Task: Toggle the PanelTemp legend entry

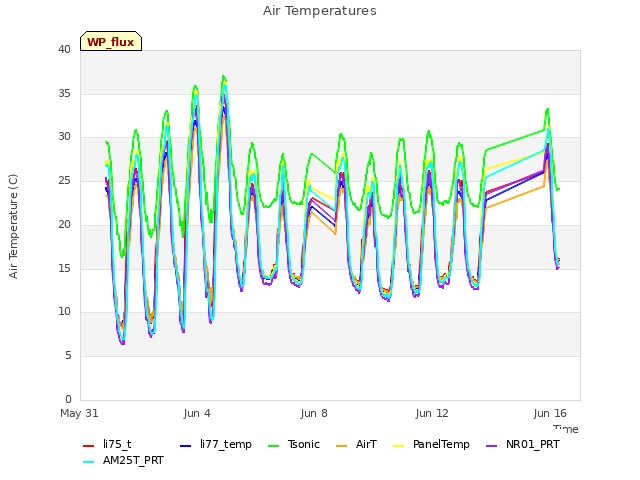Action: (431, 444)
